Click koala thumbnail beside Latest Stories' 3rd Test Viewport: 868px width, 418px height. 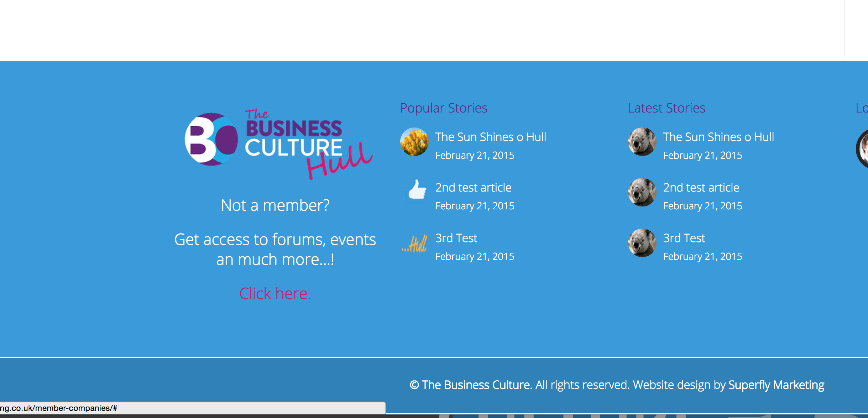(642, 243)
